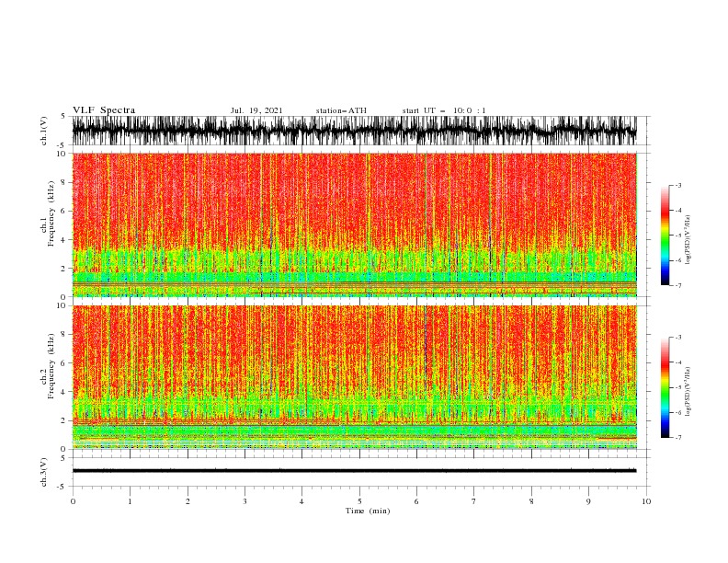Image resolution: width=728 pixels, height=563 pixels.
Task: Click time axis tick label '5'
Action: point(359,501)
